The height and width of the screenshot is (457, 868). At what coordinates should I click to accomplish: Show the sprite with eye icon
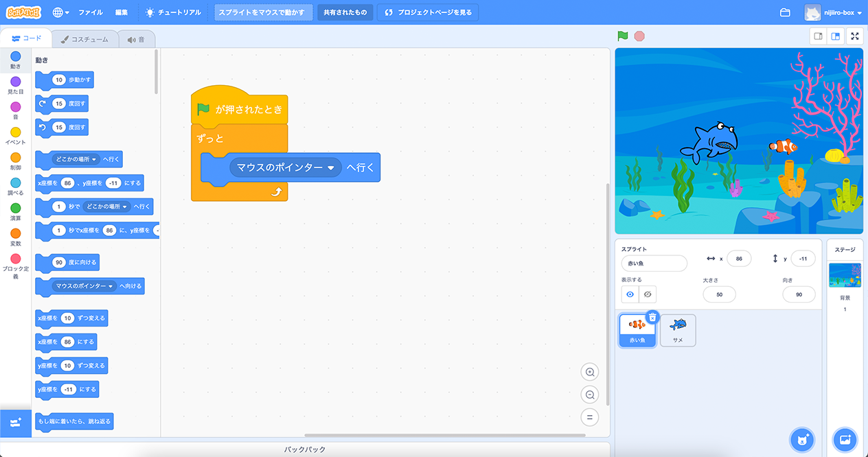pyautogui.click(x=630, y=294)
